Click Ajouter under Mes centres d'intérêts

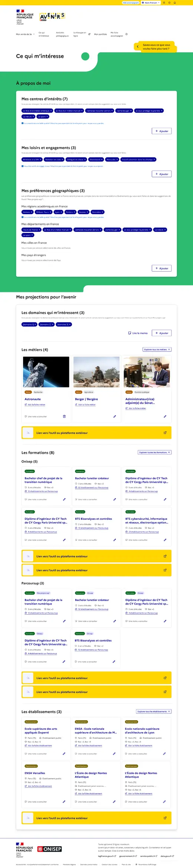162,131
